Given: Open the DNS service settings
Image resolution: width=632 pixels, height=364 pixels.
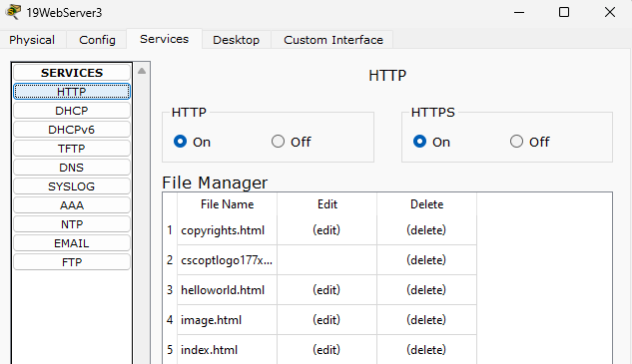Looking at the screenshot, I should point(72,168).
